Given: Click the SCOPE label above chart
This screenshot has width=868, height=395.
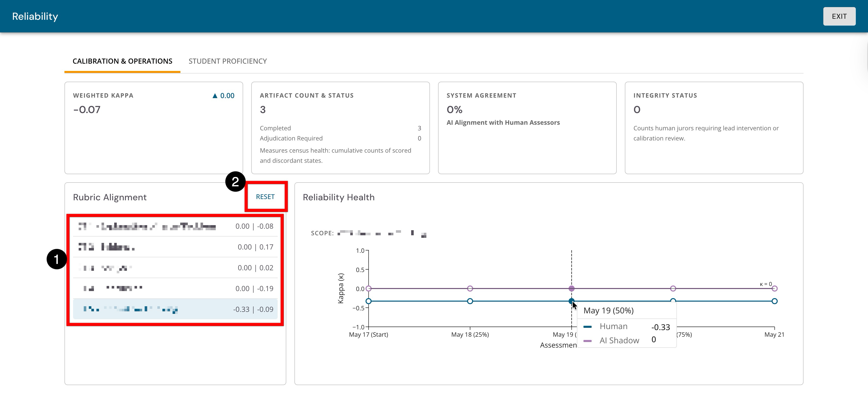Looking at the screenshot, I should click(322, 233).
